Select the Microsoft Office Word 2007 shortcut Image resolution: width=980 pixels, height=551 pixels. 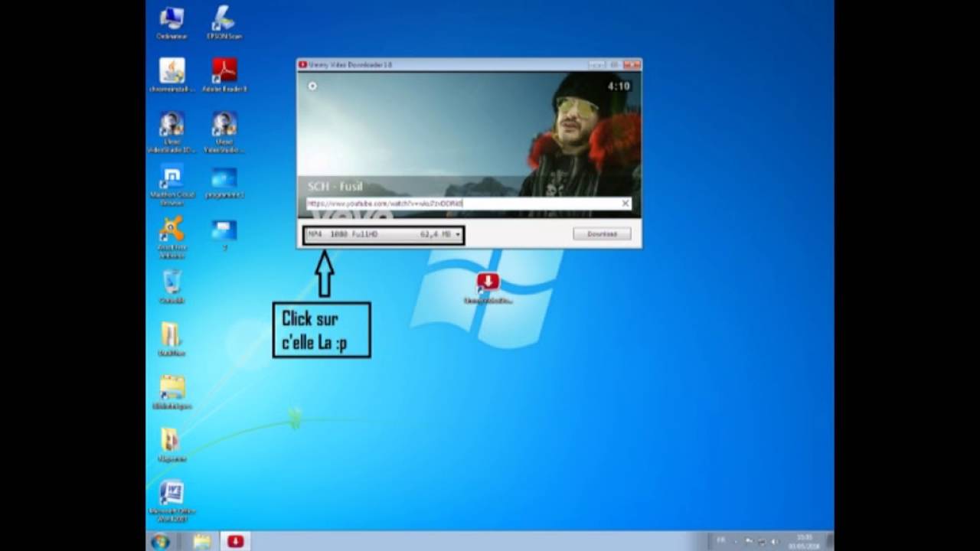171,501
